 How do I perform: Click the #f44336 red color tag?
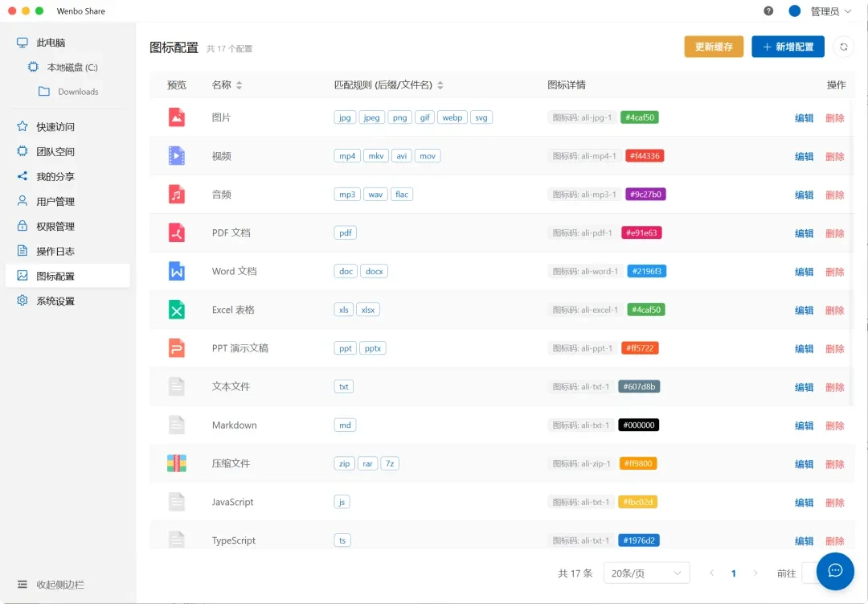click(x=645, y=156)
